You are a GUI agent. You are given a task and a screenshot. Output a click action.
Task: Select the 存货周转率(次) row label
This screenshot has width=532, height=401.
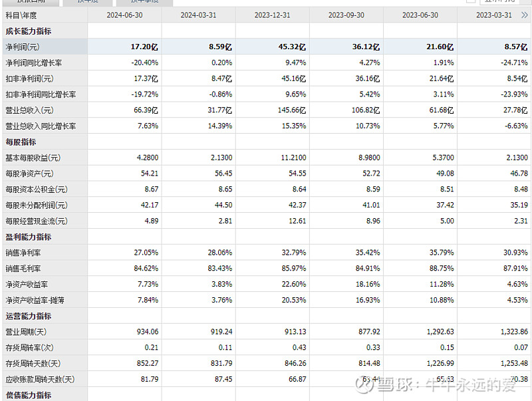(29, 348)
